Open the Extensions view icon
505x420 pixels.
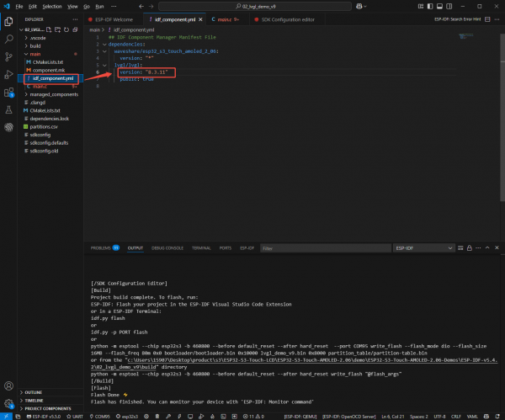tap(8, 93)
